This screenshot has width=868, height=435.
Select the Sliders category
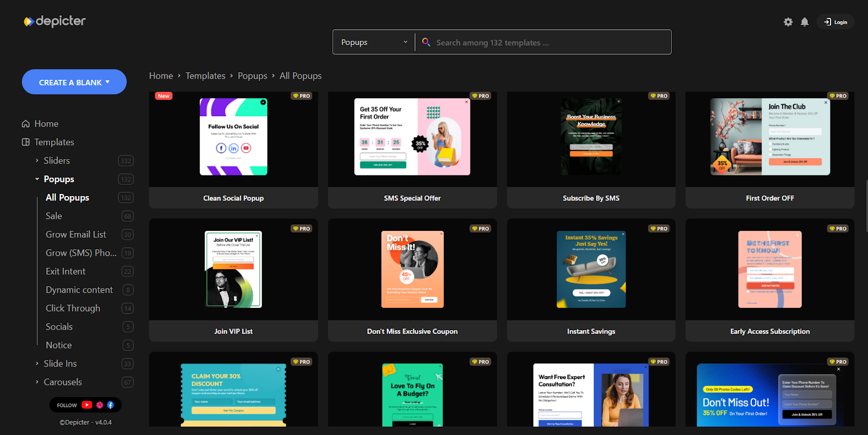[x=57, y=160]
